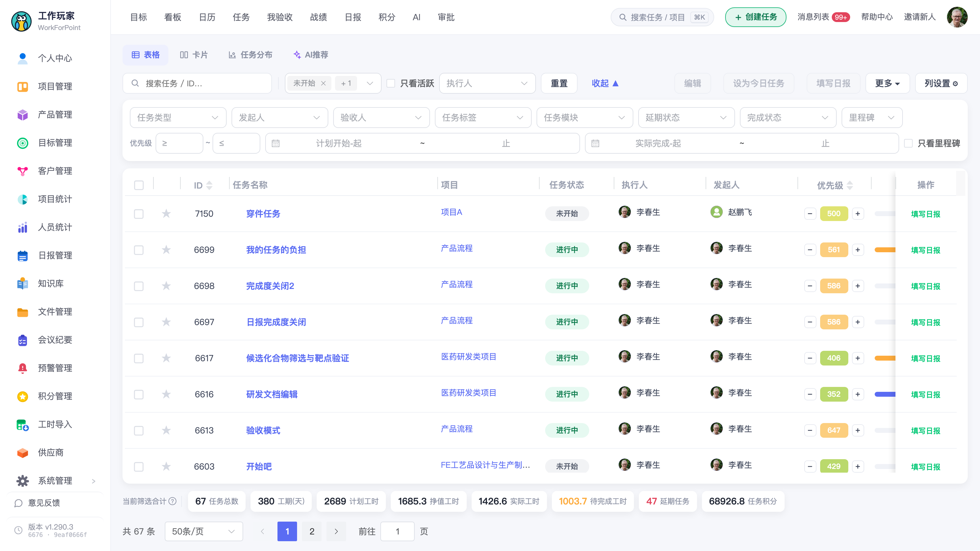Open 预警管理 bell icon
This screenshot has height=551, width=980.
[x=22, y=368]
